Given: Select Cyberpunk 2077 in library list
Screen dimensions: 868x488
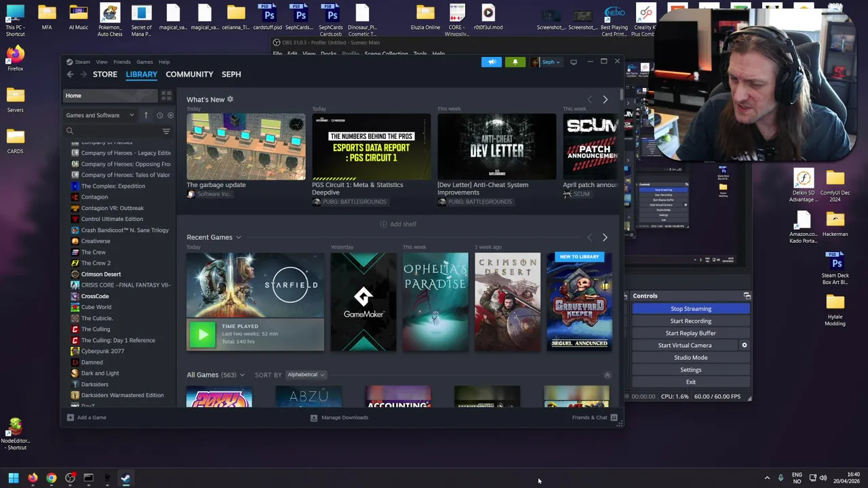Looking at the screenshot, I should pyautogui.click(x=102, y=351).
